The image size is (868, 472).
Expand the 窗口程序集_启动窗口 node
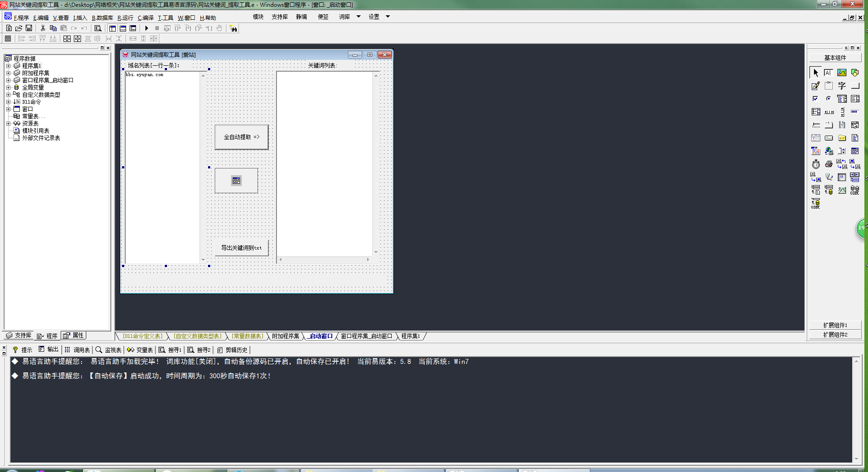click(8, 80)
